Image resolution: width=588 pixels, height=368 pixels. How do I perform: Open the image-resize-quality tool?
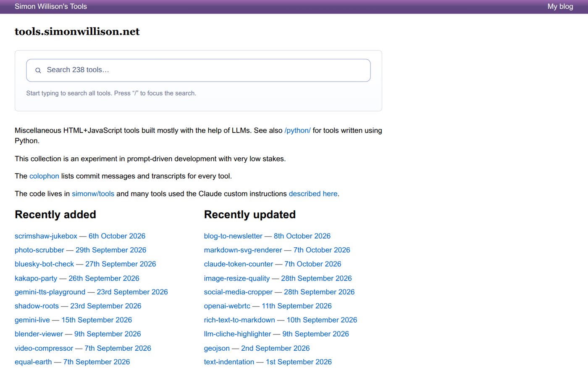[x=237, y=278]
